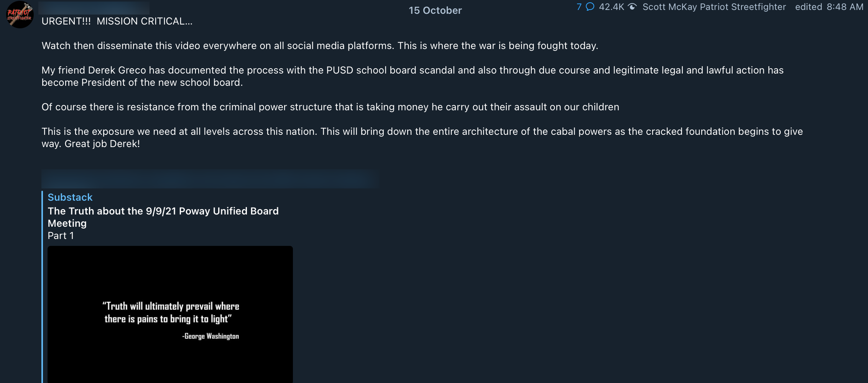Select the Scott McKay Patriot Streetfighter signature
Screen dimensions: 868x383
click(x=714, y=7)
